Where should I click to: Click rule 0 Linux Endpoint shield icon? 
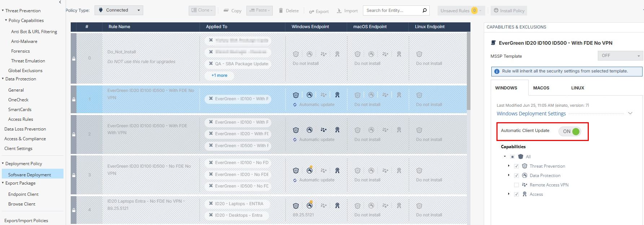(x=419, y=54)
